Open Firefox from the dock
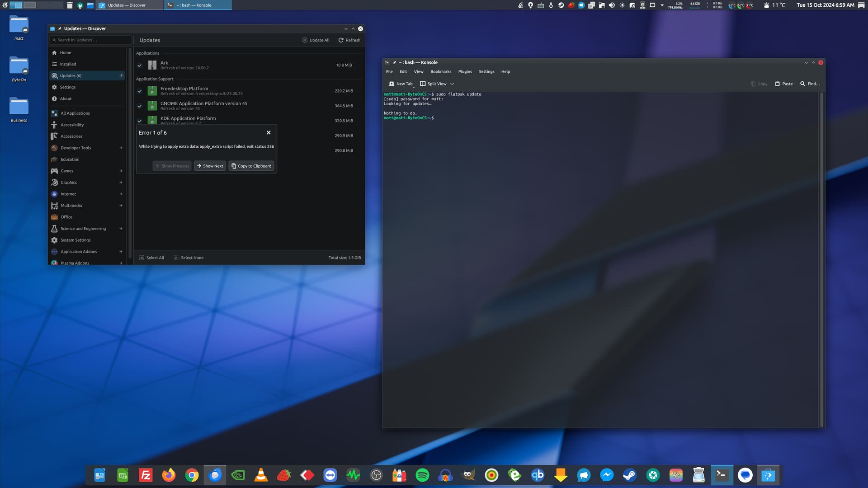Image resolution: width=868 pixels, height=488 pixels. [x=169, y=475]
